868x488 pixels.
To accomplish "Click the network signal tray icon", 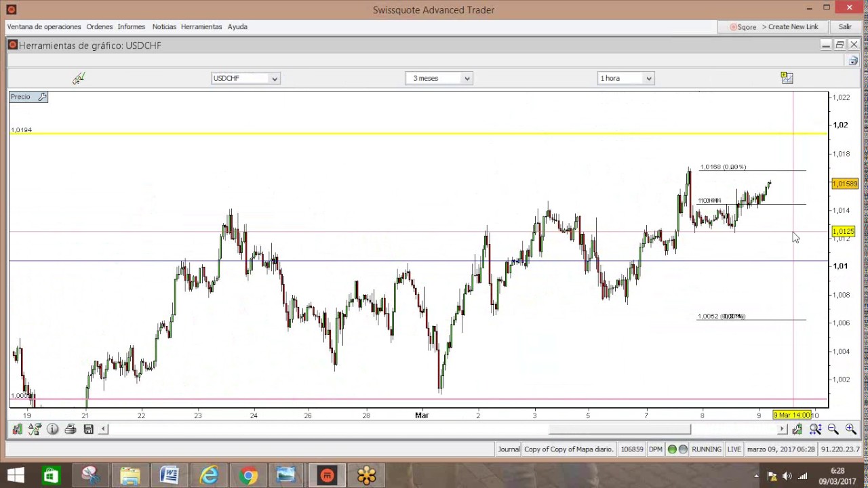I will pos(804,476).
